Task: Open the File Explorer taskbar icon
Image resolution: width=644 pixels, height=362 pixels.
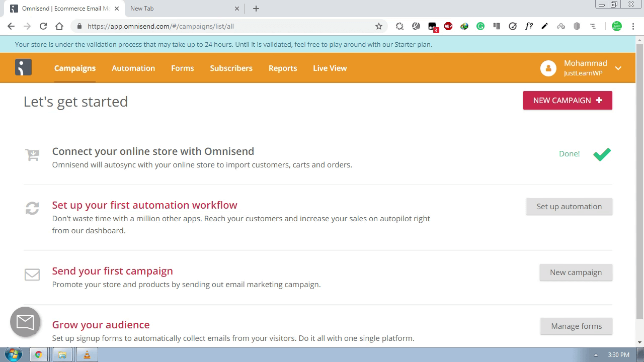Action: [x=62, y=354]
